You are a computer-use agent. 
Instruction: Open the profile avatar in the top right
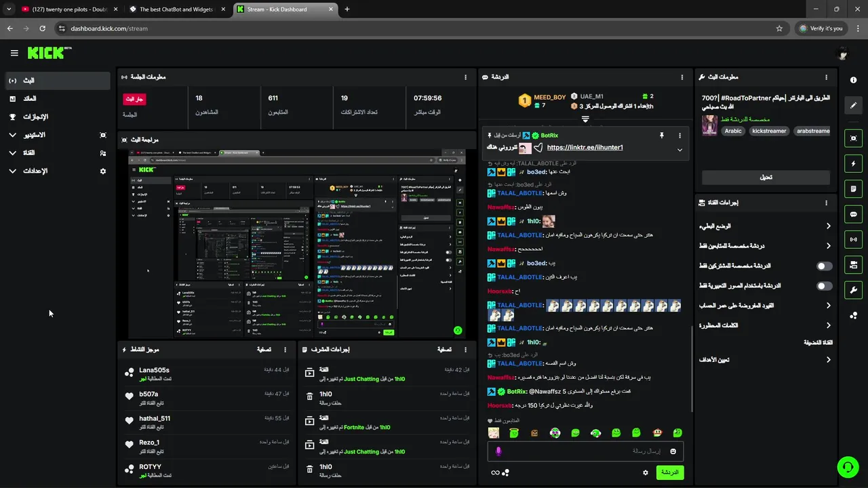pos(843,54)
